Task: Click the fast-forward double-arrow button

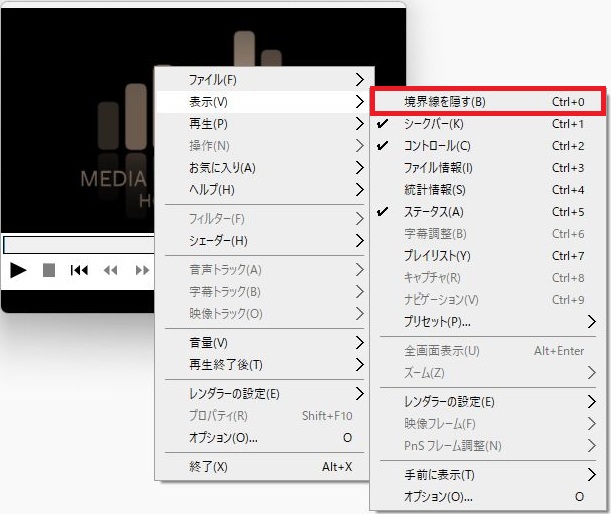Action: [x=142, y=270]
